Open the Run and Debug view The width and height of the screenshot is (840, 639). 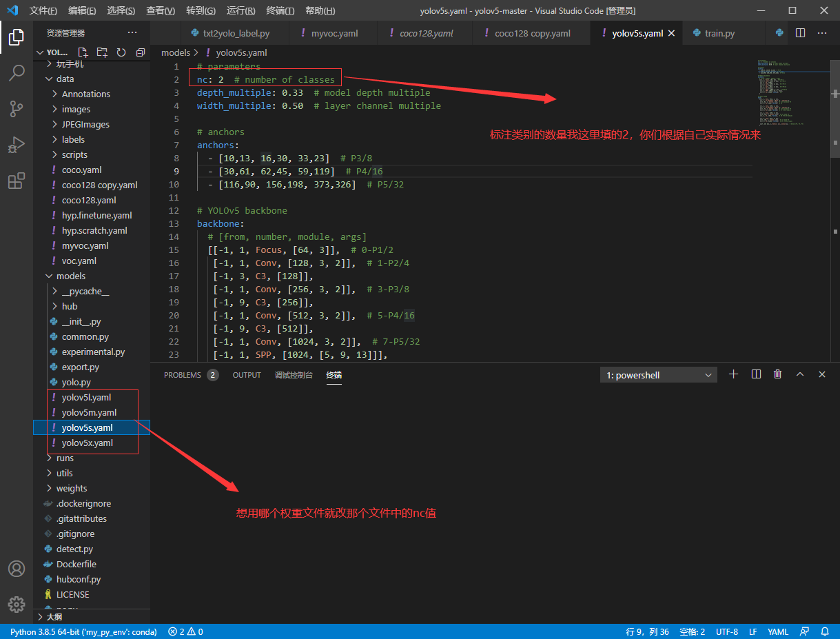[x=17, y=145]
